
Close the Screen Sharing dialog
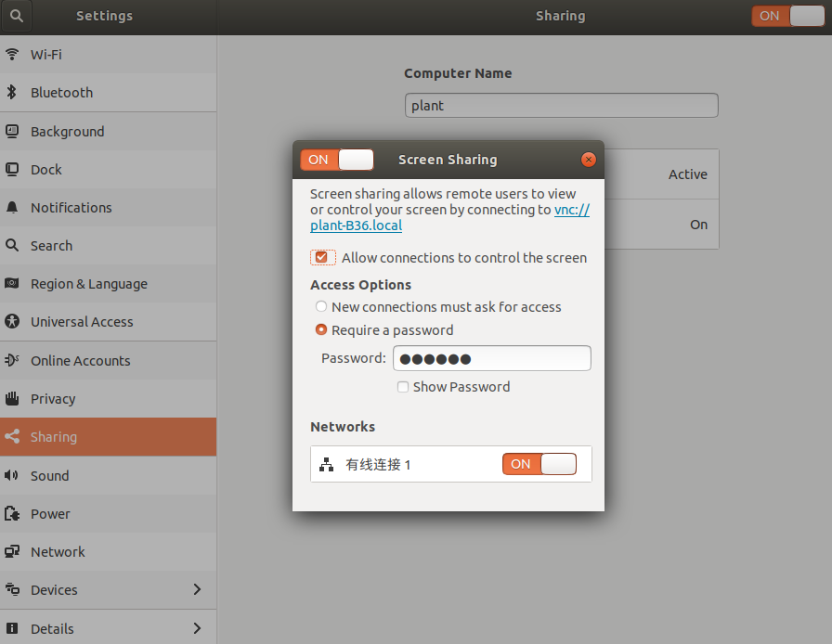click(589, 160)
